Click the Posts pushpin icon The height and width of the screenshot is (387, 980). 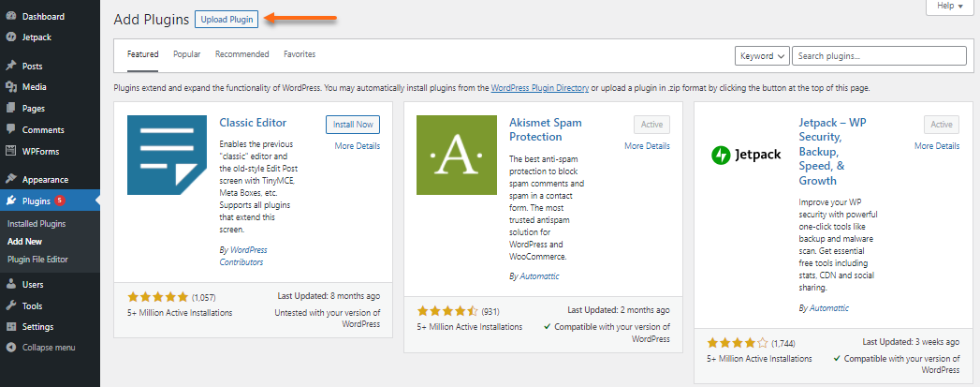click(x=10, y=67)
